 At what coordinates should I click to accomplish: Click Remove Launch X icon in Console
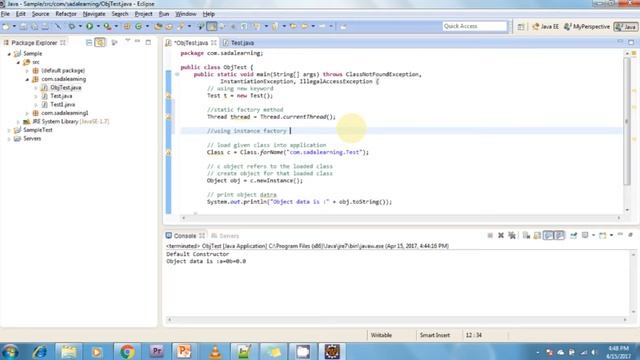[501, 236]
